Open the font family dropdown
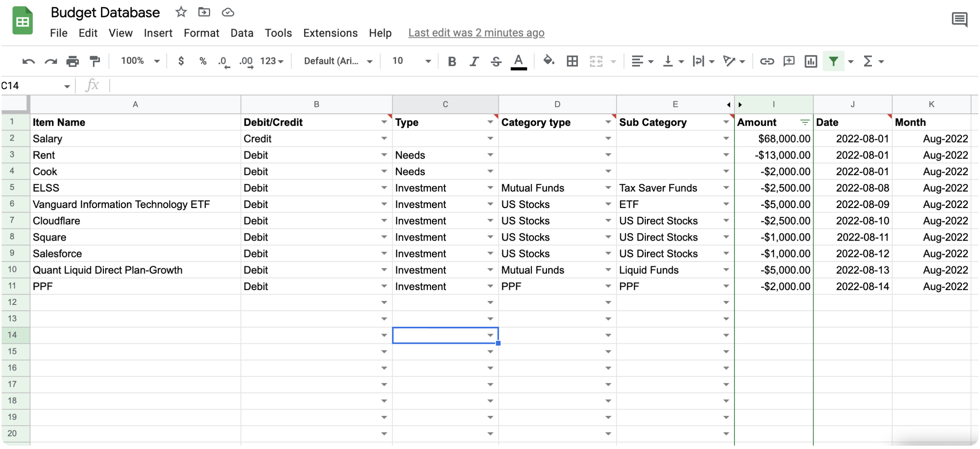This screenshot has height=449, width=980. pos(338,61)
